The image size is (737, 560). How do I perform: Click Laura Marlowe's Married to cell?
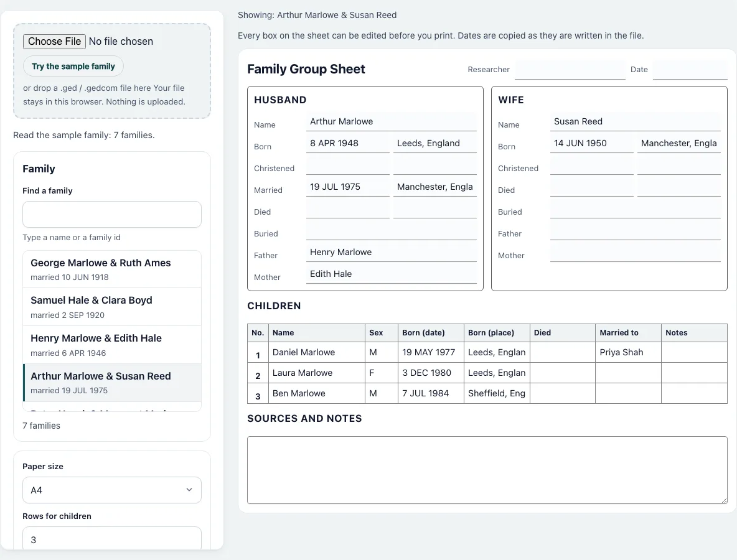(x=629, y=373)
